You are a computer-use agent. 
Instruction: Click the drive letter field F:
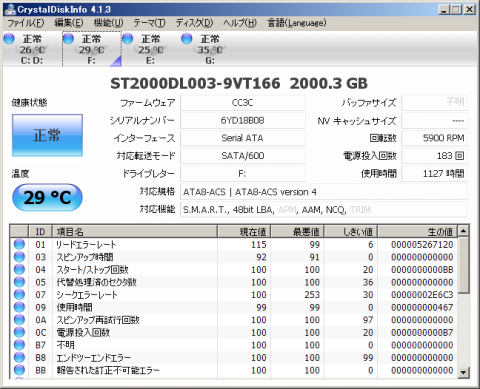click(x=243, y=174)
